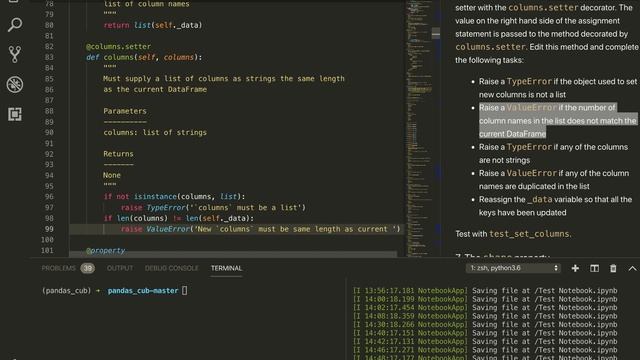Maximize panel with the up chevron

[632, 268]
